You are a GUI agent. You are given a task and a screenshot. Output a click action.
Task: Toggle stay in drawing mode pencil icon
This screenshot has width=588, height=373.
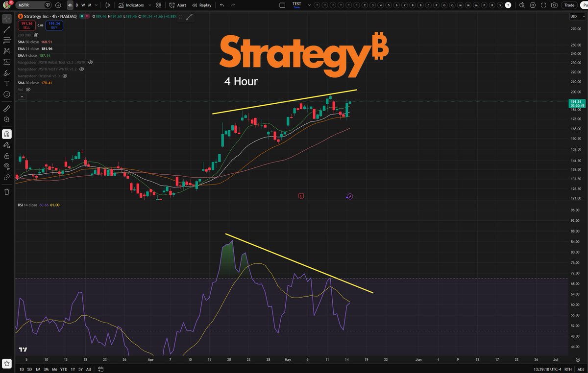click(x=7, y=145)
